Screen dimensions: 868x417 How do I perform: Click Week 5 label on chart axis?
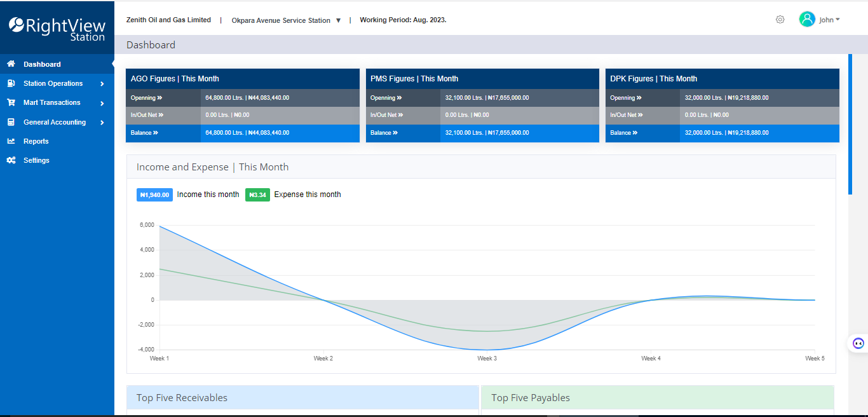pyautogui.click(x=815, y=359)
